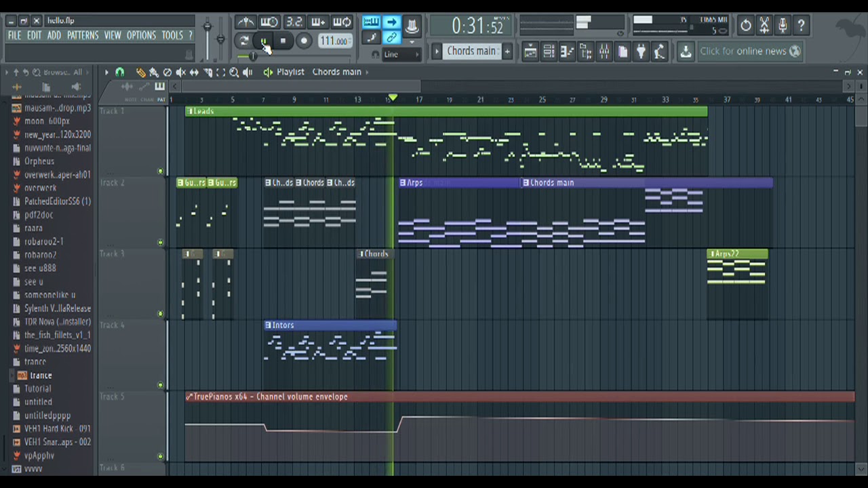Image resolution: width=868 pixels, height=488 pixels.
Task: Open the EDIT menu
Action: click(34, 35)
